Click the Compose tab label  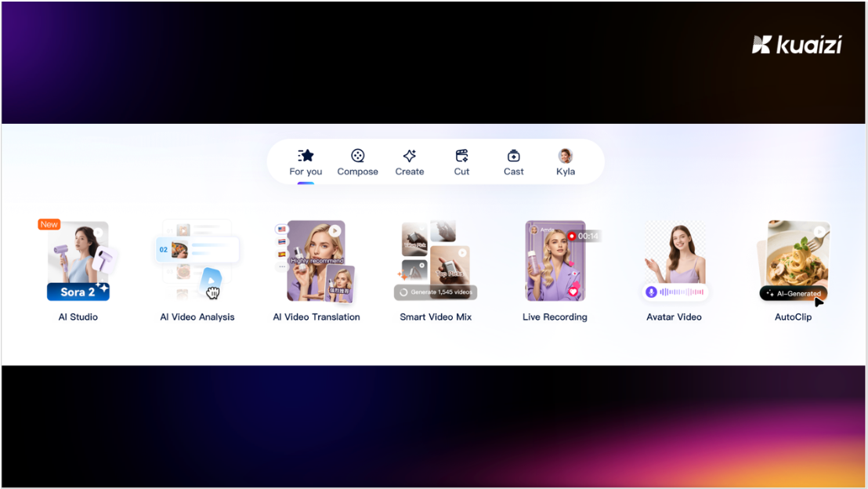pos(357,172)
